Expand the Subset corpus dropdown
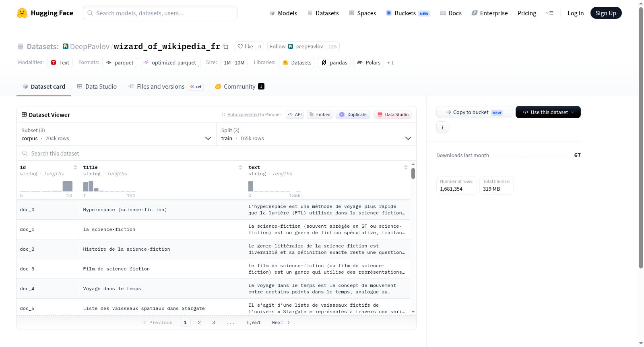The height and width of the screenshot is (347, 644). (x=116, y=134)
